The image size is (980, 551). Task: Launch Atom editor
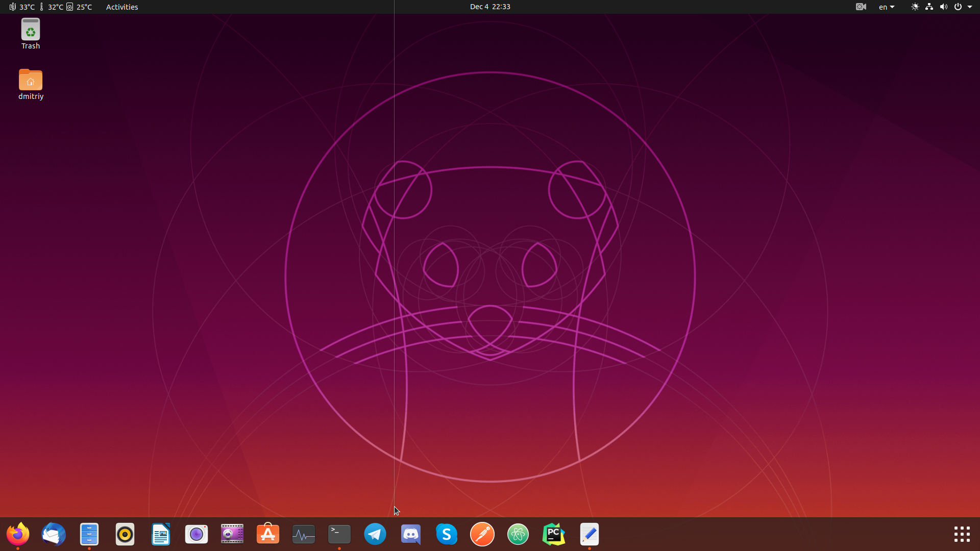coord(518,534)
